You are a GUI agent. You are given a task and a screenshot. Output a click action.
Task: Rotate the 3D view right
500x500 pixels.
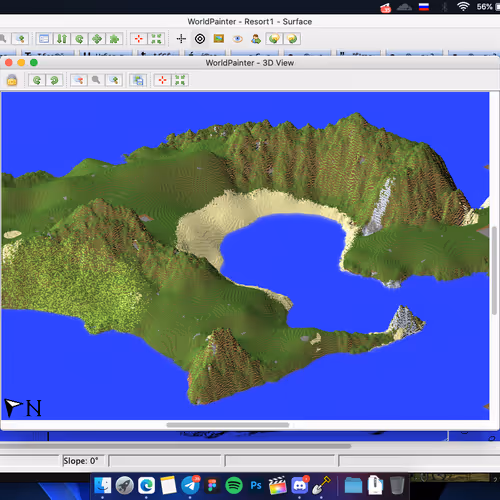coord(54,80)
